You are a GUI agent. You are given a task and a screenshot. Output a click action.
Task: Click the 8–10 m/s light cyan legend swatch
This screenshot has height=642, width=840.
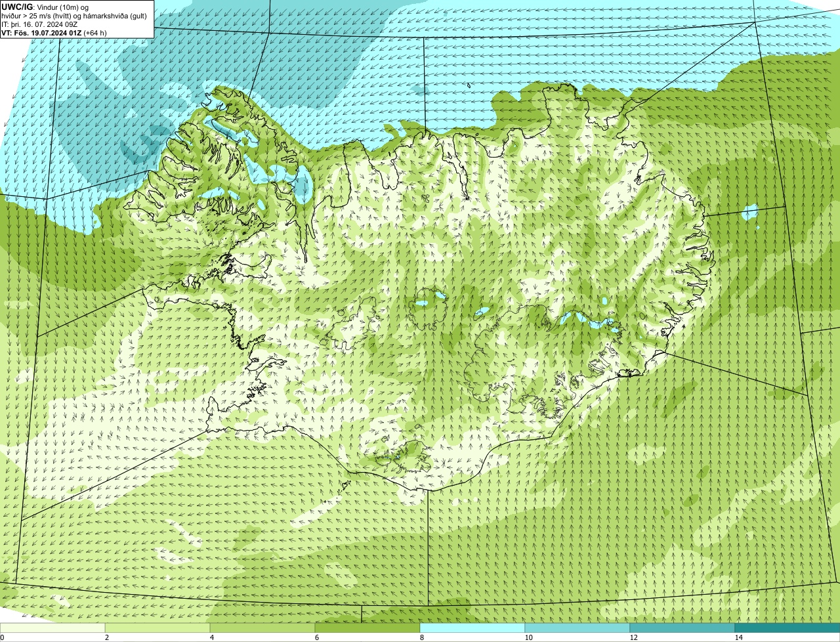(472, 628)
